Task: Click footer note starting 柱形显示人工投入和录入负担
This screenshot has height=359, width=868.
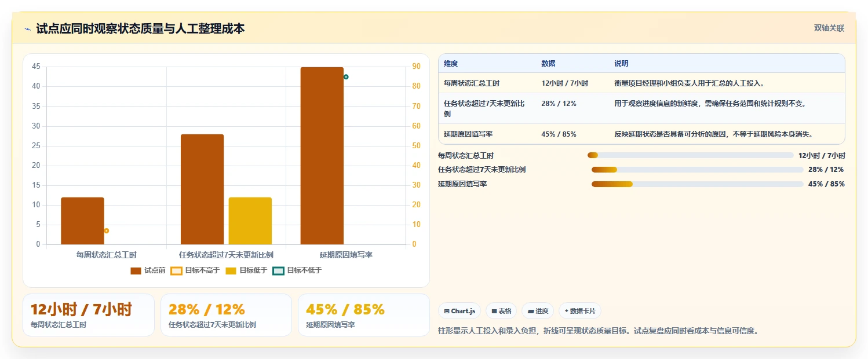Action: coord(599,331)
